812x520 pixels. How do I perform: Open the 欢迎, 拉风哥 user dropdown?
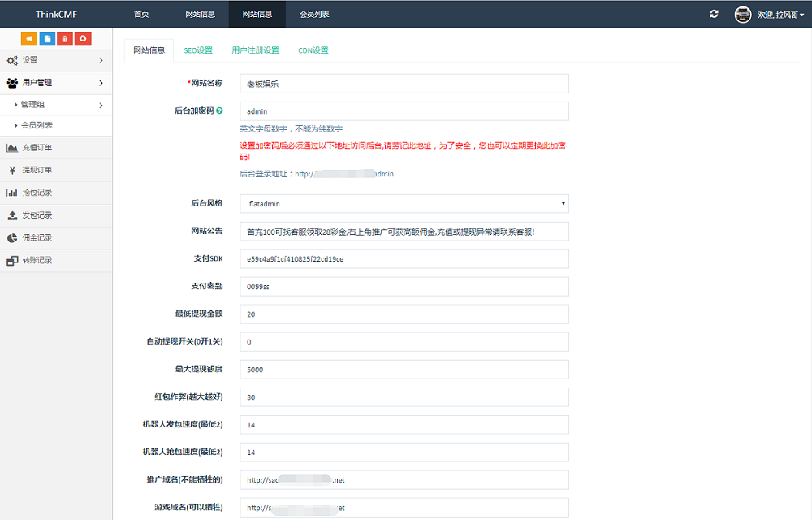(x=781, y=15)
